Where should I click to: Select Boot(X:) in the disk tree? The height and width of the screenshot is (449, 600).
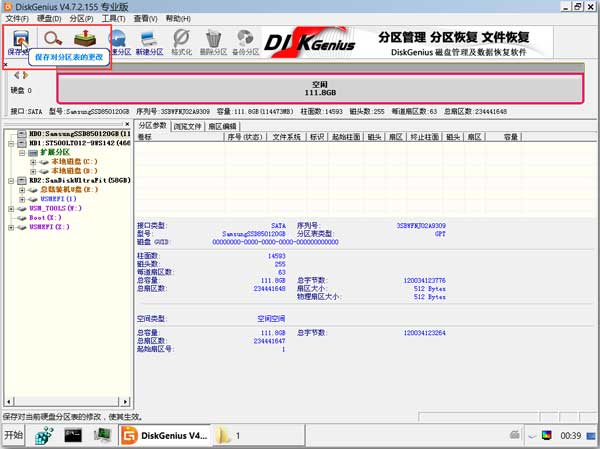click(45, 217)
